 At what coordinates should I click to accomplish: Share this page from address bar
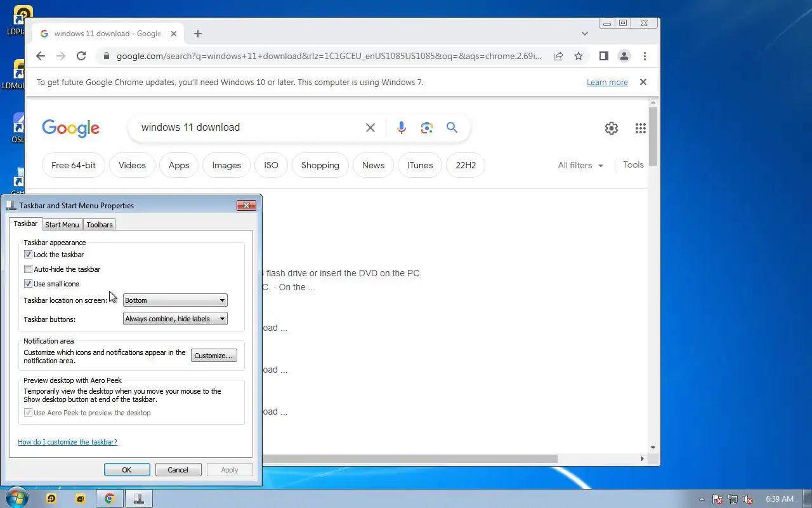[558, 56]
